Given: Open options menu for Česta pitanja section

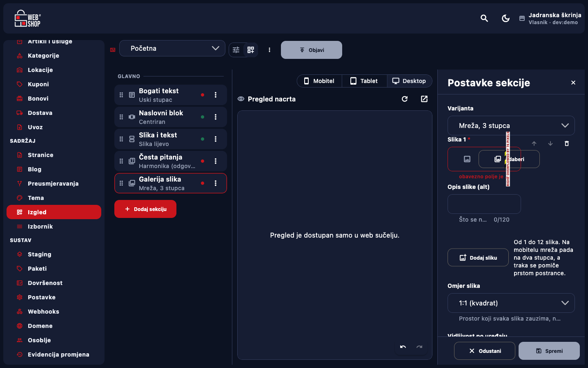Looking at the screenshot, I should pos(216,161).
